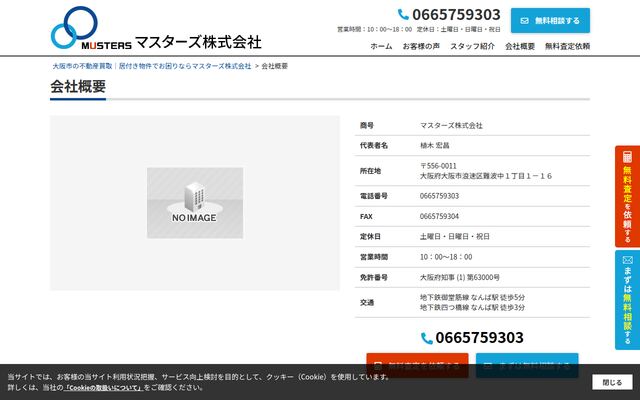Click the 会社概要 page heading
The image size is (640, 400).
pyautogui.click(x=78, y=86)
